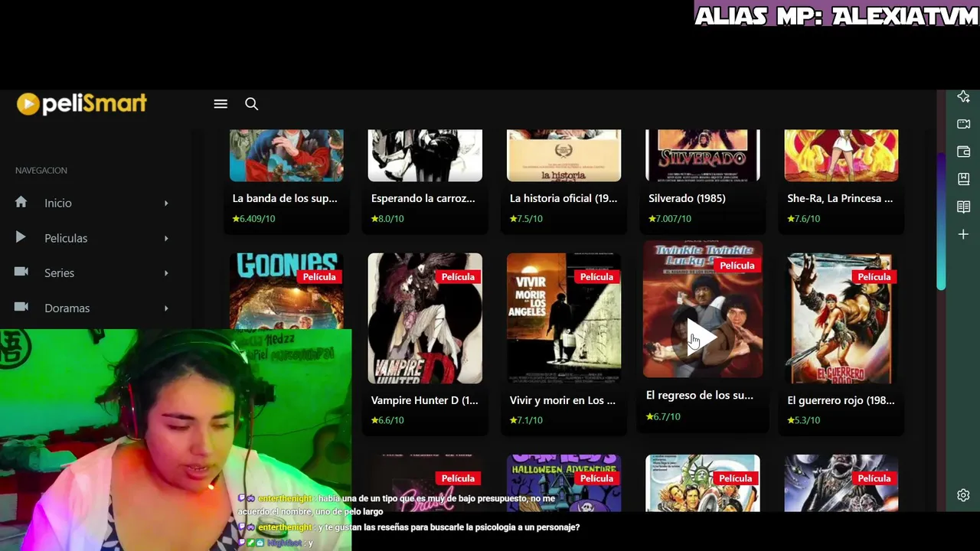Click the sparkle icon in browser sidebar
Image resolution: width=980 pixels, height=551 pixels.
964,96
